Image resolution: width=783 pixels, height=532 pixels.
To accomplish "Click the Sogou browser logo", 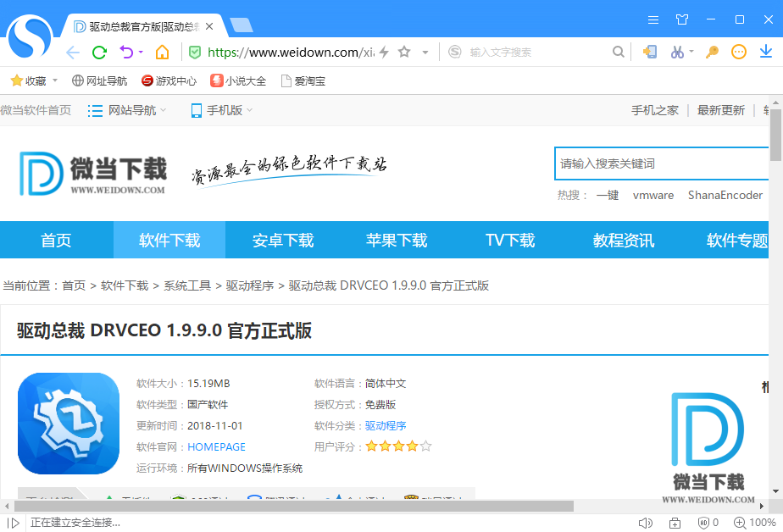I will click(30, 37).
